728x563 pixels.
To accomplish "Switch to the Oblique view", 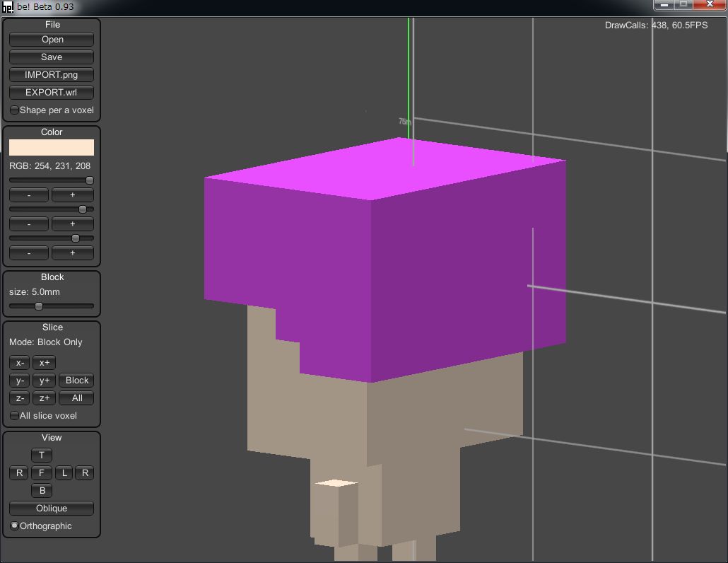I will tap(52, 509).
